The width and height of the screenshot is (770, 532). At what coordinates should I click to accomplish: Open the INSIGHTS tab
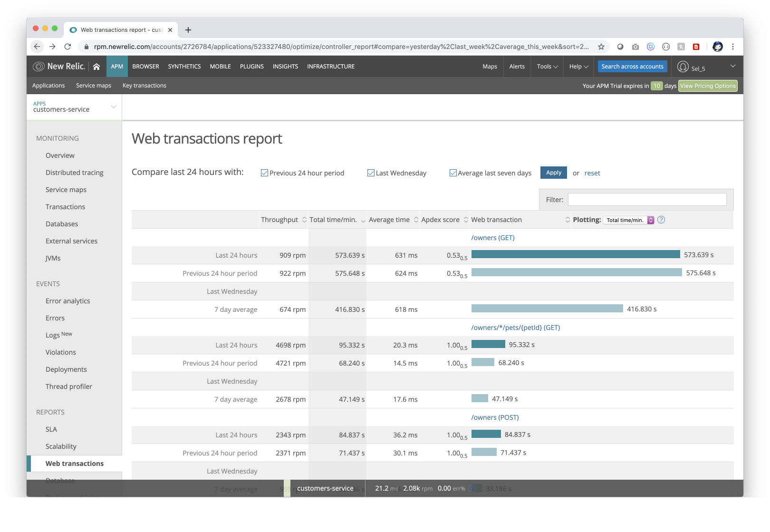pos(286,67)
